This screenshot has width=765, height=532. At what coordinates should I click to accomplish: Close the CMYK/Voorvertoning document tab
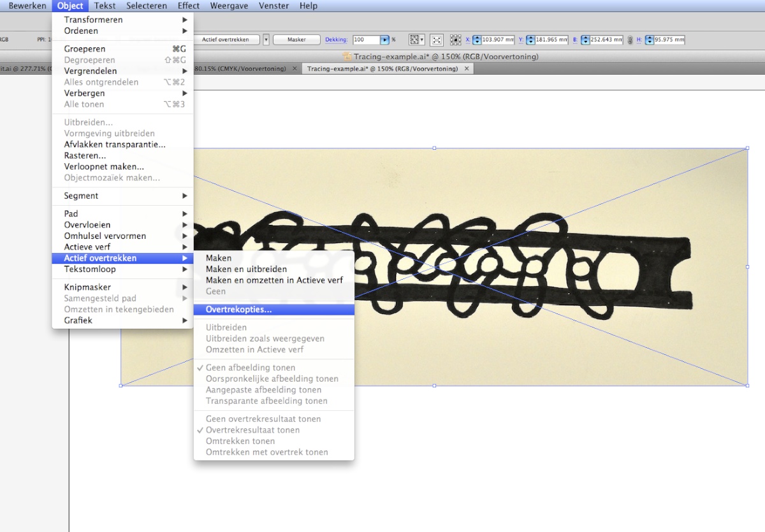[x=296, y=68]
